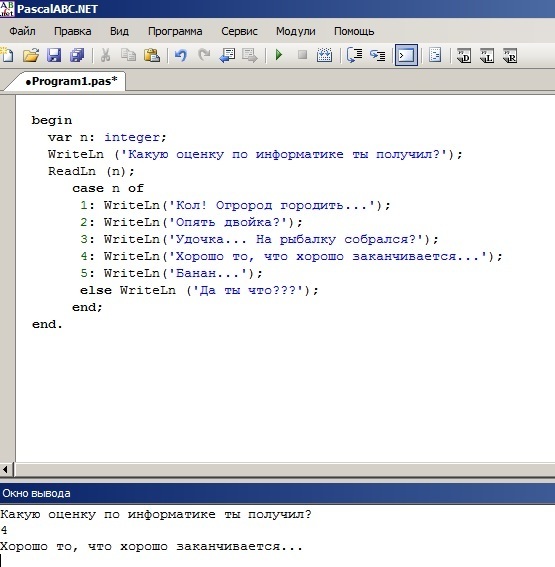
Task: Click the Redo arrow icon
Action: coord(204,55)
